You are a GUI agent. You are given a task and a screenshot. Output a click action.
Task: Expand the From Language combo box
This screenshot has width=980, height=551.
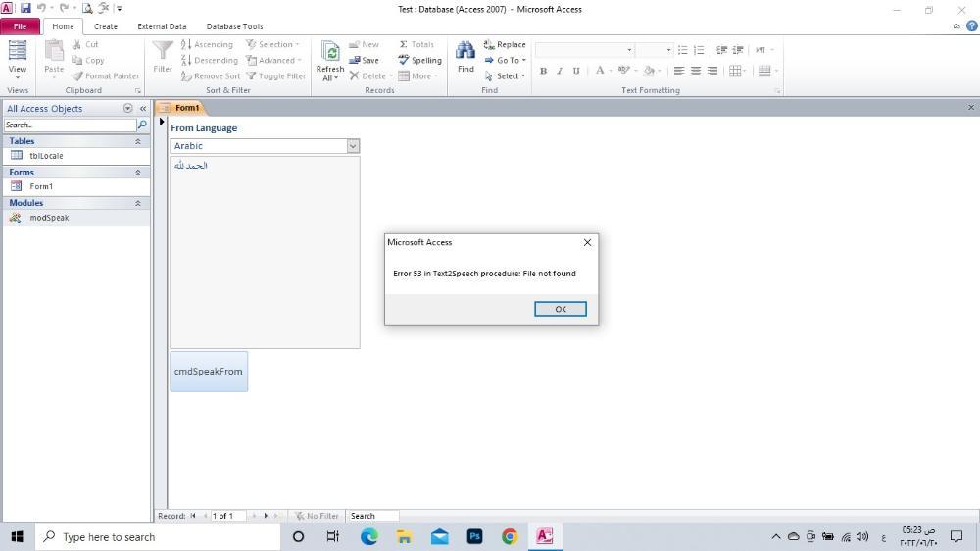pos(353,146)
